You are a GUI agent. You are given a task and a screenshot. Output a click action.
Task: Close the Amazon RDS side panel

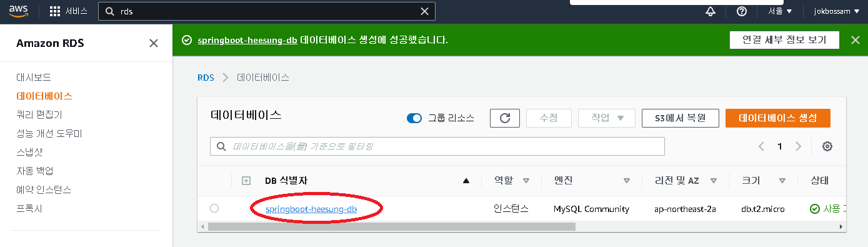click(x=153, y=43)
